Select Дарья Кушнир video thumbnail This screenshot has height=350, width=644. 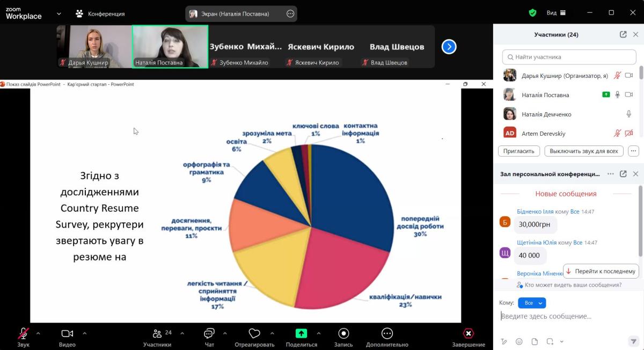tap(94, 47)
